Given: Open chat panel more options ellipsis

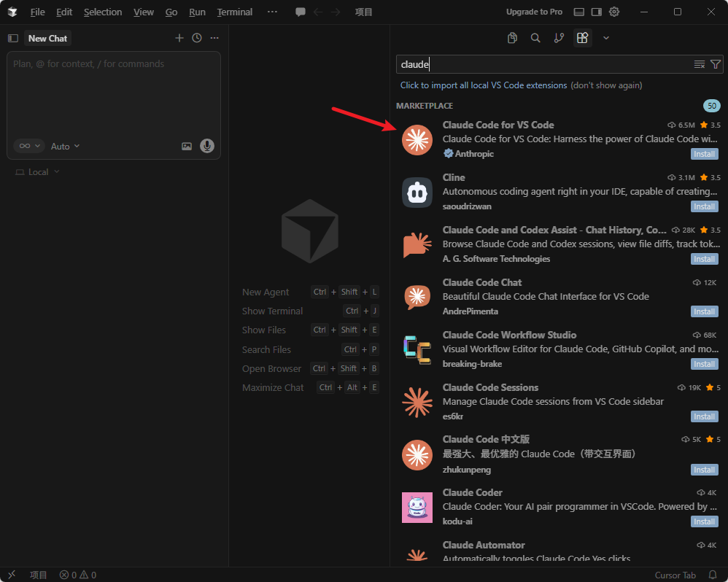Looking at the screenshot, I should pyautogui.click(x=214, y=38).
